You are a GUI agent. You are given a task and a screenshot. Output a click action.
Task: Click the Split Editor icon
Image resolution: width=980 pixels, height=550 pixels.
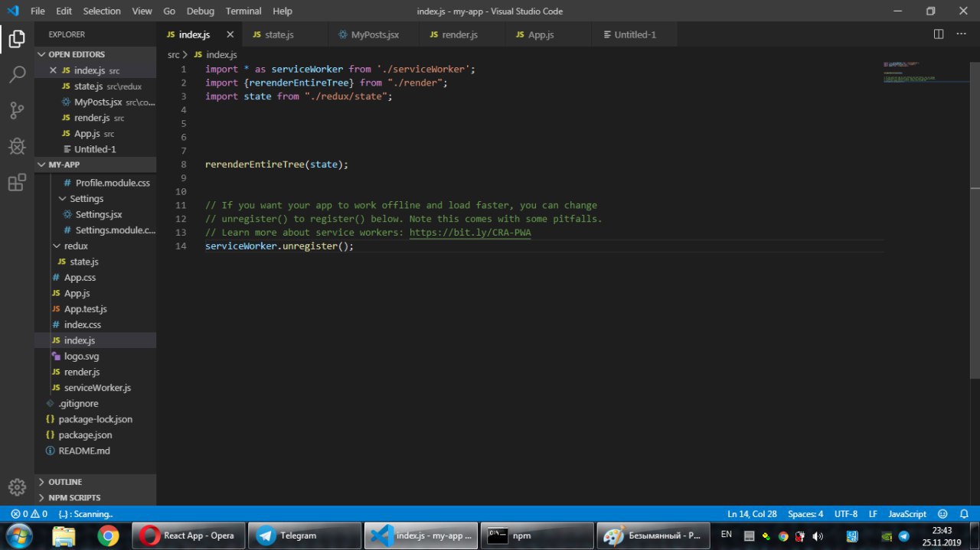tap(939, 34)
